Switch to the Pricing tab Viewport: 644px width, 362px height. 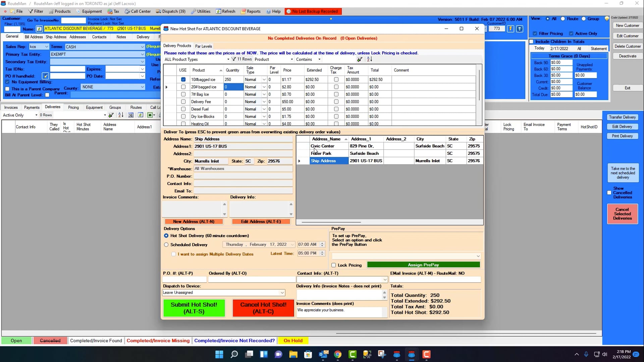73,107
